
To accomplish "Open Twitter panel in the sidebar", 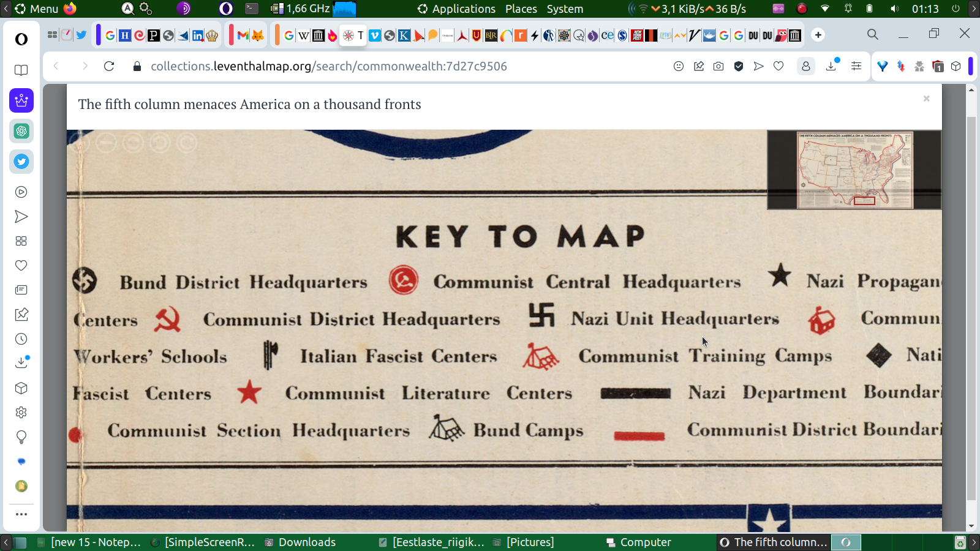I will point(21,162).
